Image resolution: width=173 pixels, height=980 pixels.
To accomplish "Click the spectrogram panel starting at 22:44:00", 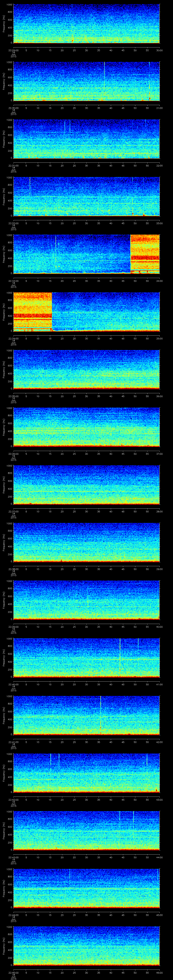I will tap(86, 888).
